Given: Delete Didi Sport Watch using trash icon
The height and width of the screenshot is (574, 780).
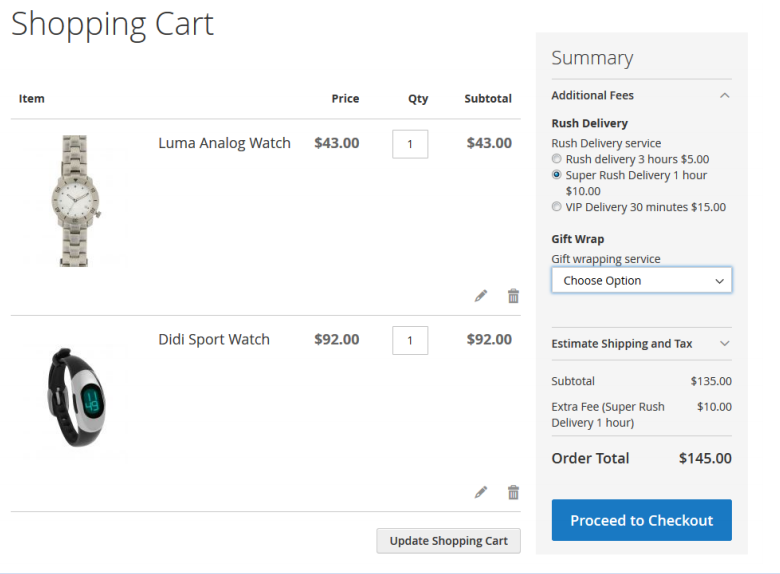Looking at the screenshot, I should pyautogui.click(x=513, y=492).
